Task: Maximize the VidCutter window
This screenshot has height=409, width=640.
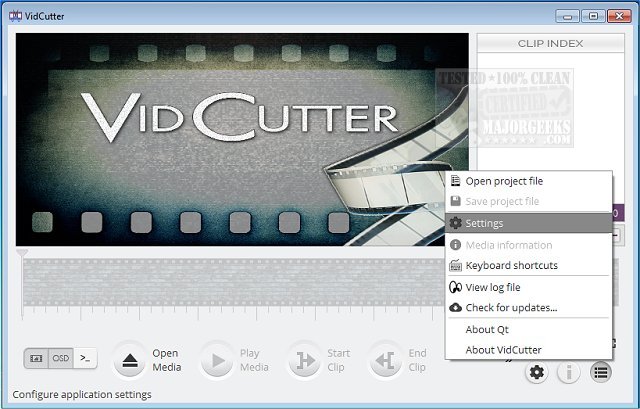Action: point(593,16)
